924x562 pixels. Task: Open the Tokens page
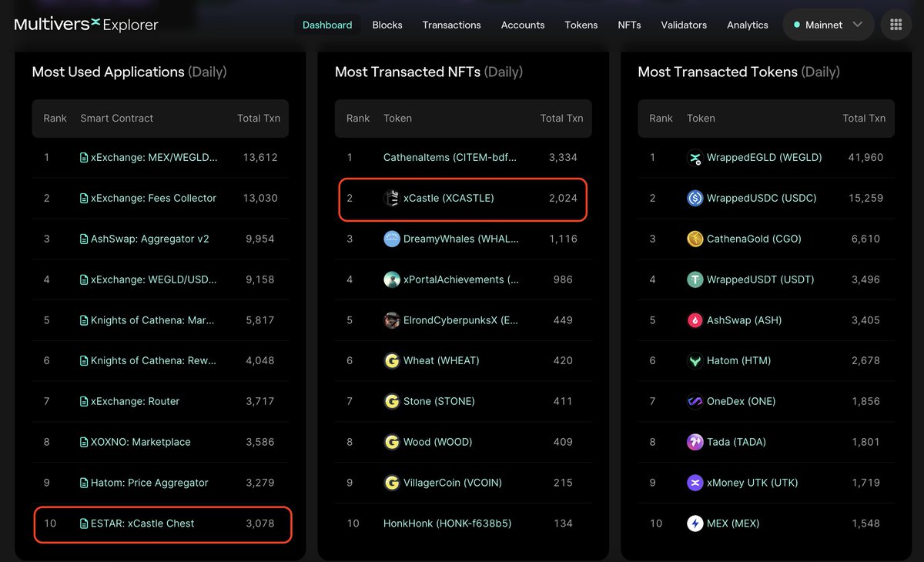click(581, 25)
